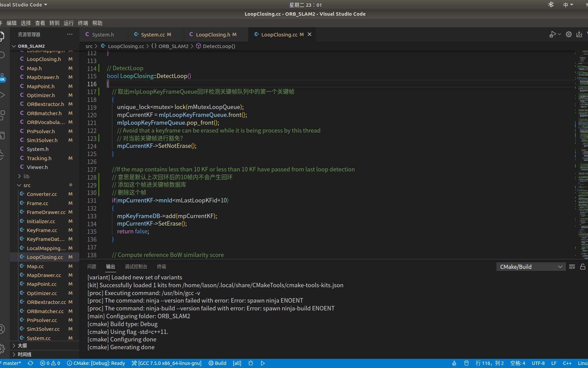The width and height of the screenshot is (588, 368).
Task: Open the Explorer view in activity bar
Action: click(2, 36)
